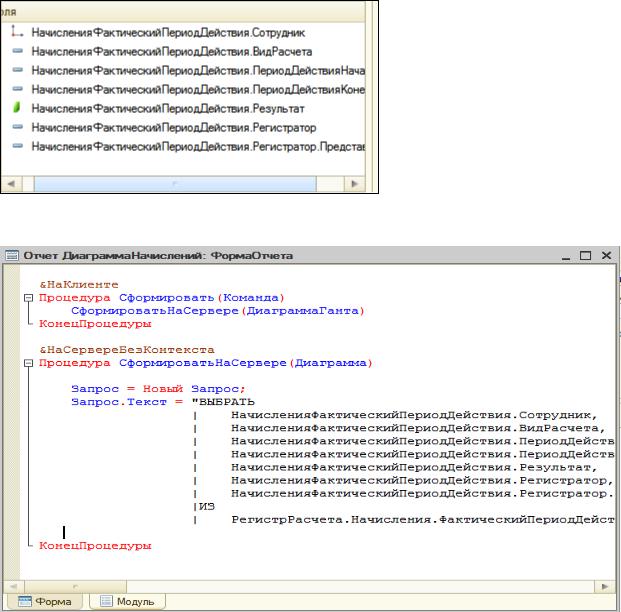
Task: Click the form icon in the ДиаграммаНачислений title bar
Action: 12,255
